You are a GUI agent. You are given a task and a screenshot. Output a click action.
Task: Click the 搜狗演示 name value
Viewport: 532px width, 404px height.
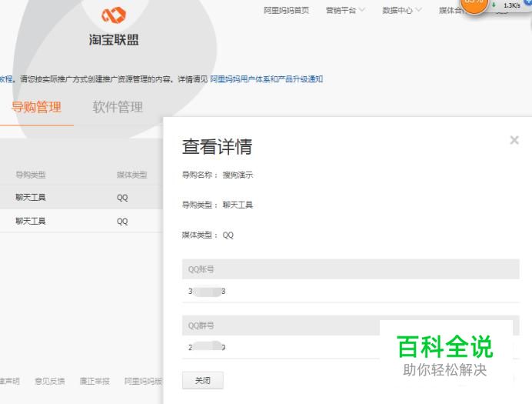coord(238,175)
